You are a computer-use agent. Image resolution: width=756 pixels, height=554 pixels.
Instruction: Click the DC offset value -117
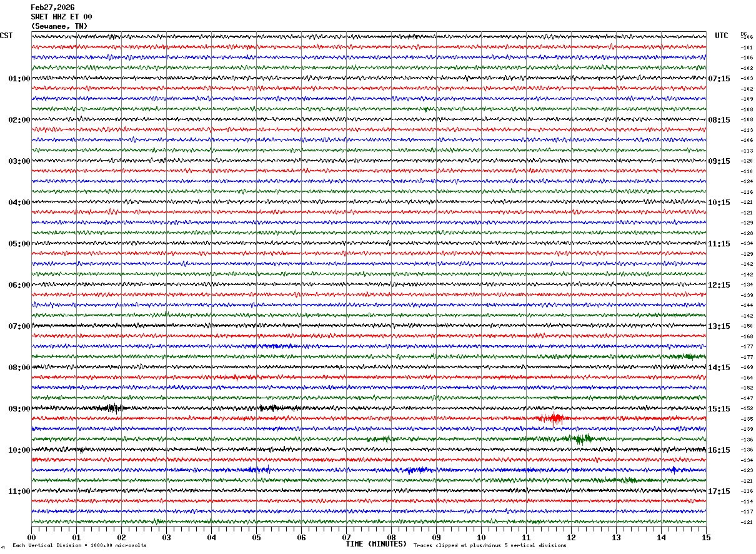coord(747,511)
